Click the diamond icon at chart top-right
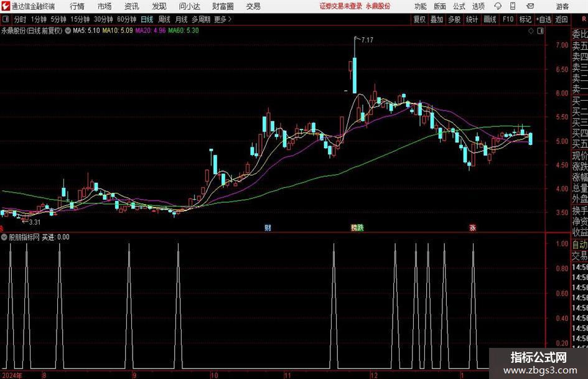Screen dimensions: 588x379 pyautogui.click(x=531, y=31)
